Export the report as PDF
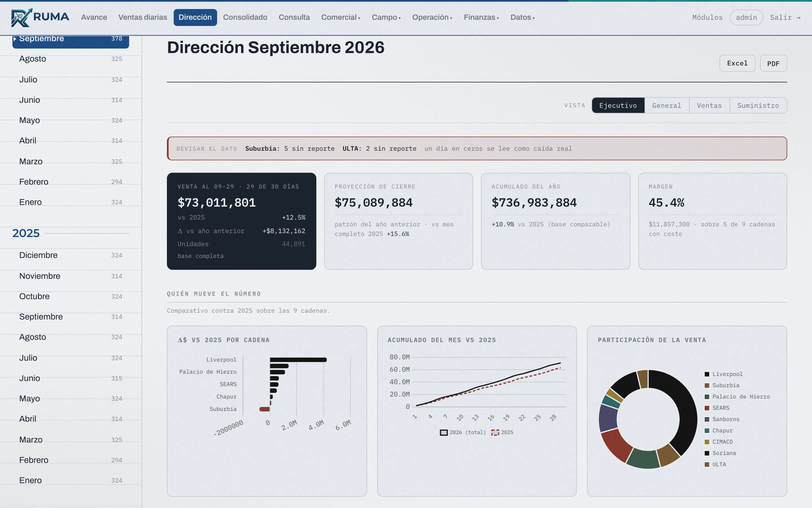 (773, 63)
